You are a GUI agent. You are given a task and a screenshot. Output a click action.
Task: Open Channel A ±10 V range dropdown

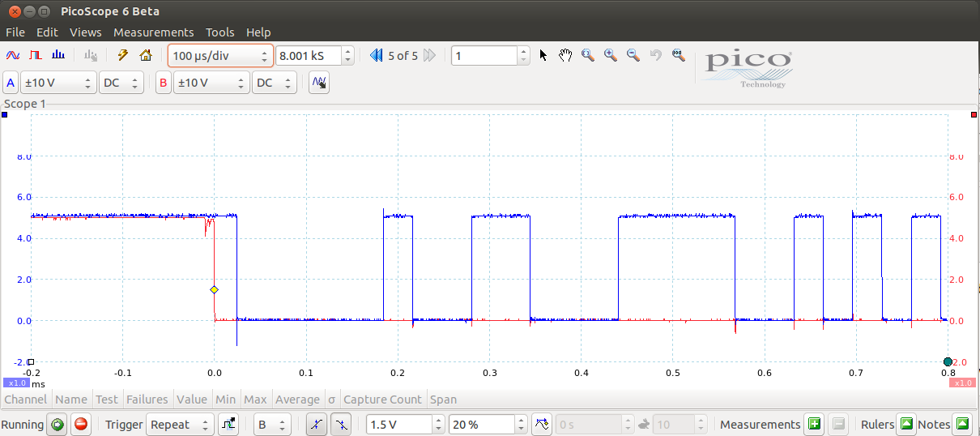click(x=58, y=83)
